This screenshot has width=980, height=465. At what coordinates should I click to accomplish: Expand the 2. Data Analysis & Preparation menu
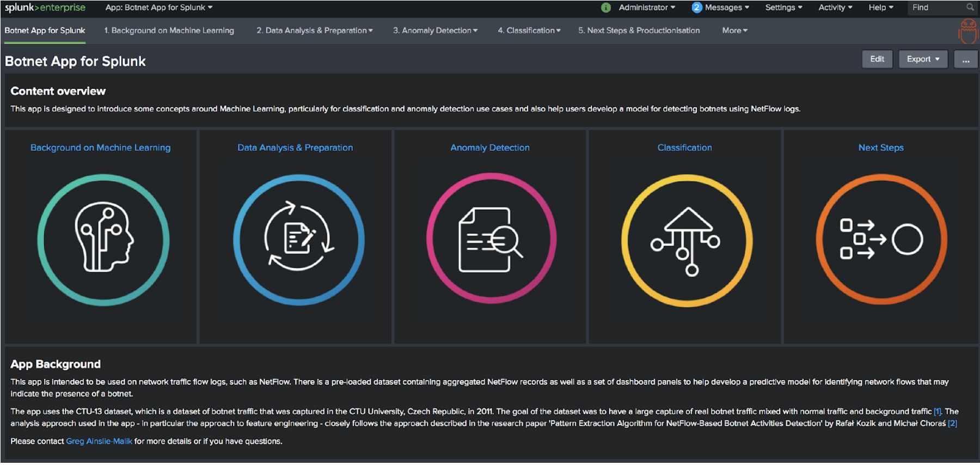coord(315,30)
